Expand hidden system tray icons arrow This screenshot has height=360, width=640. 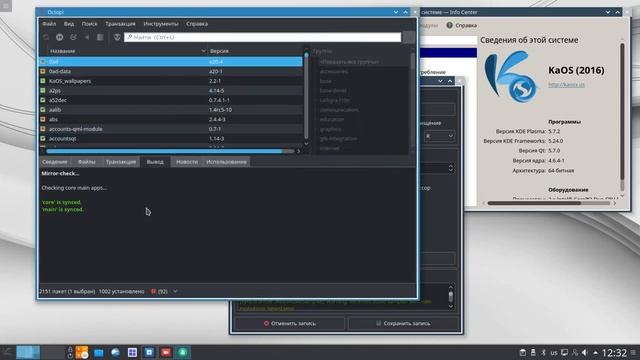pos(596,353)
